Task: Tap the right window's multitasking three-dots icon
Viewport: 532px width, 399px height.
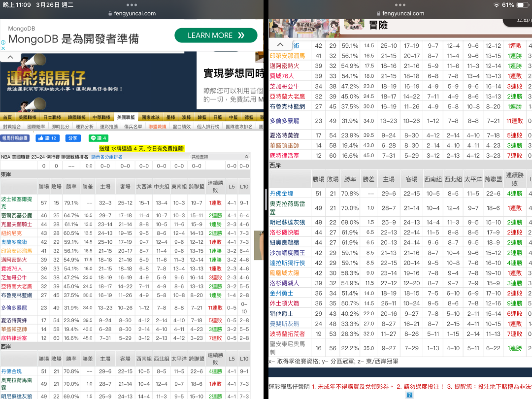Action: (x=400, y=5)
